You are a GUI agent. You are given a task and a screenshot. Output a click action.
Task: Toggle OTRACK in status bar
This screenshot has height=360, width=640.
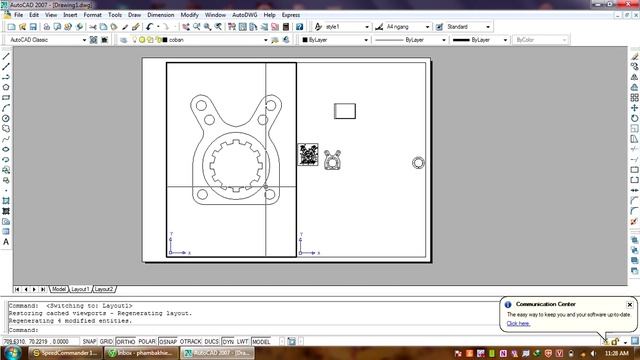click(191, 342)
